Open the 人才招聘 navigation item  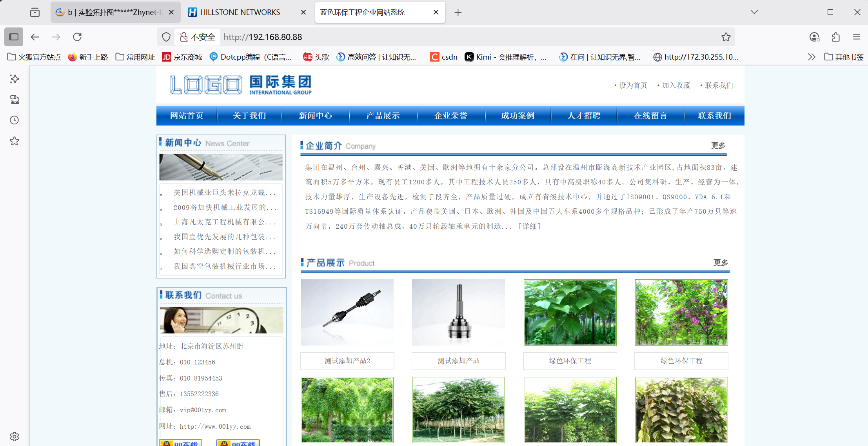(584, 116)
